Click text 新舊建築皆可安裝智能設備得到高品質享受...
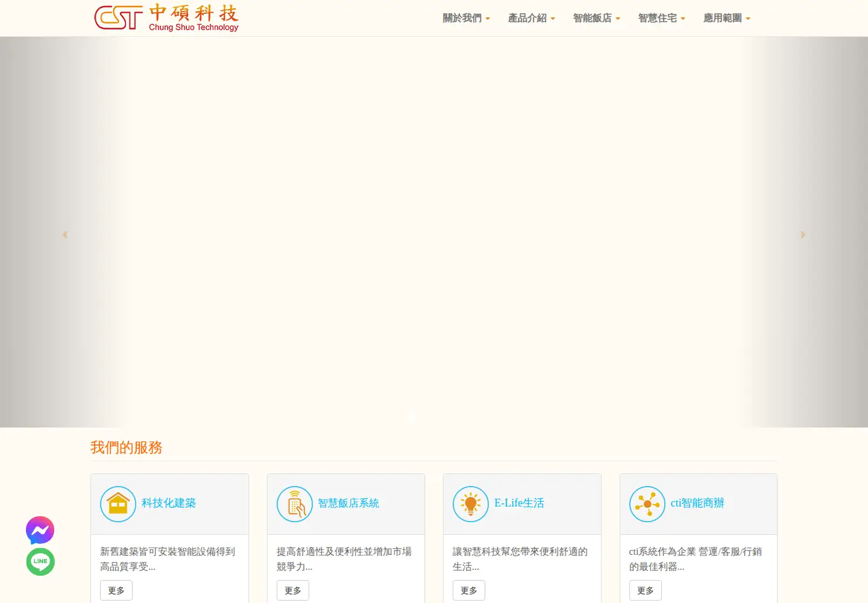Image resolution: width=868 pixels, height=603 pixels. tap(168, 559)
